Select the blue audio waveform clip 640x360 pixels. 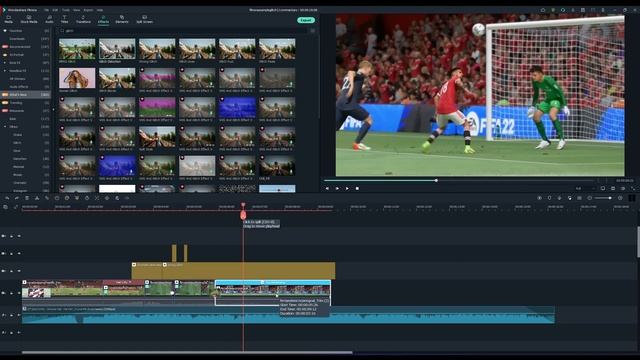tap(288, 315)
